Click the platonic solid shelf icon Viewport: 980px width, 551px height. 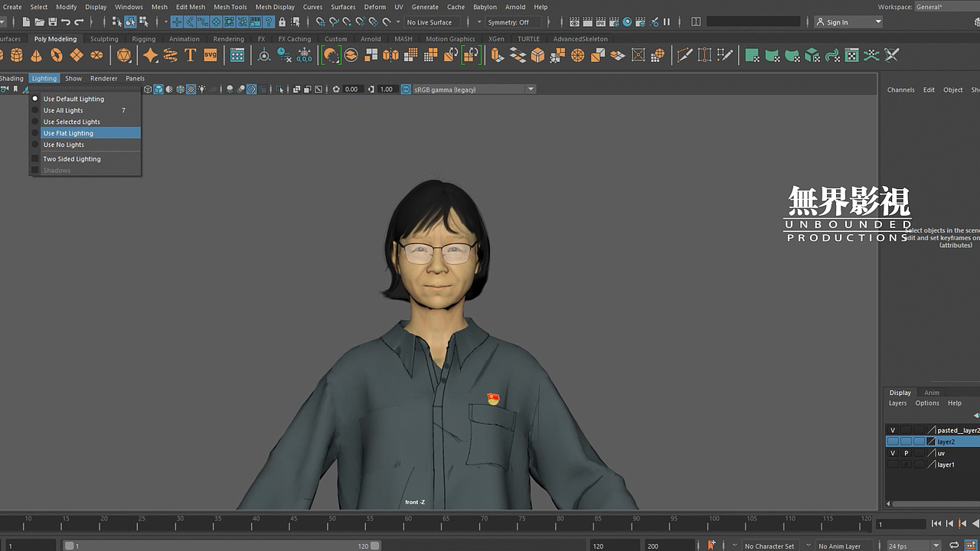[124, 55]
